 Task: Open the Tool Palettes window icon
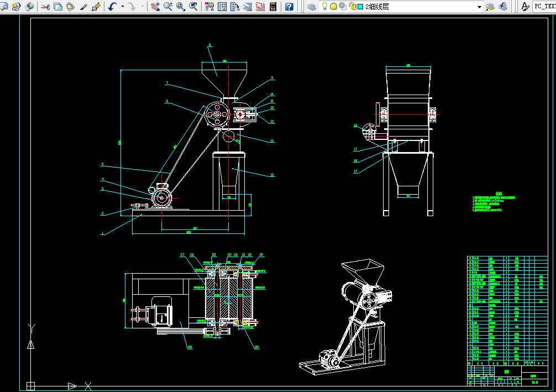[x=235, y=7]
